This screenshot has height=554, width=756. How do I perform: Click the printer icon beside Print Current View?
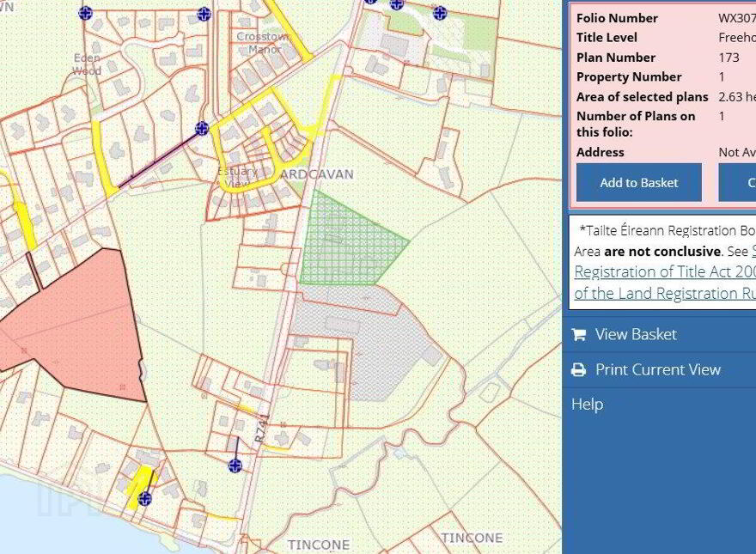pyautogui.click(x=578, y=370)
